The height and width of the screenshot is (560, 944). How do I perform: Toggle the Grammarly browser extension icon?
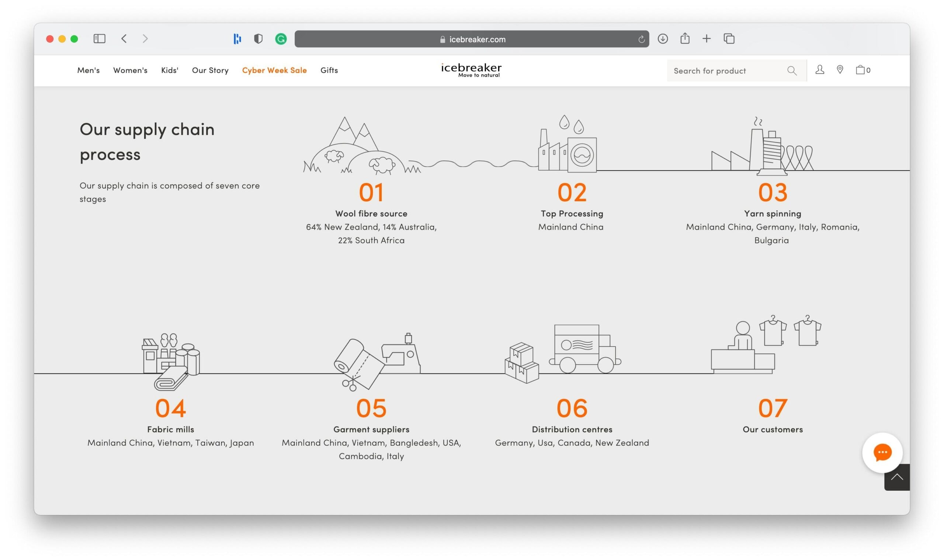pyautogui.click(x=280, y=38)
